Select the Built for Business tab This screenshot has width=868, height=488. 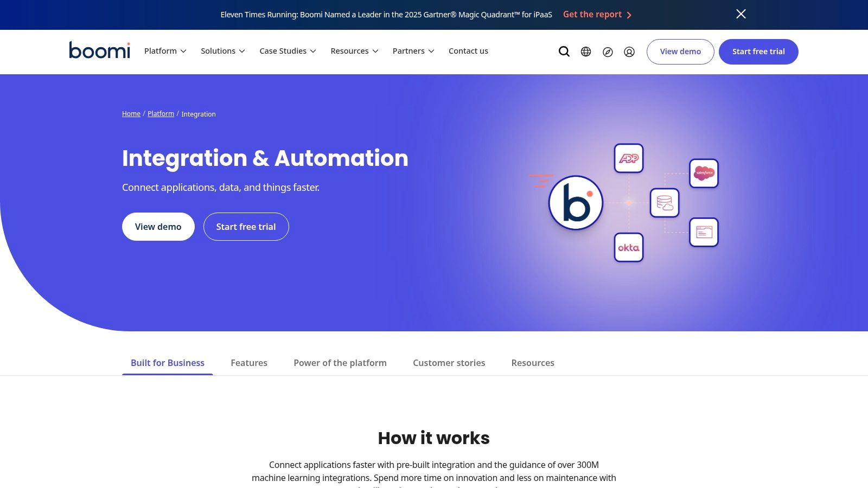(x=168, y=363)
